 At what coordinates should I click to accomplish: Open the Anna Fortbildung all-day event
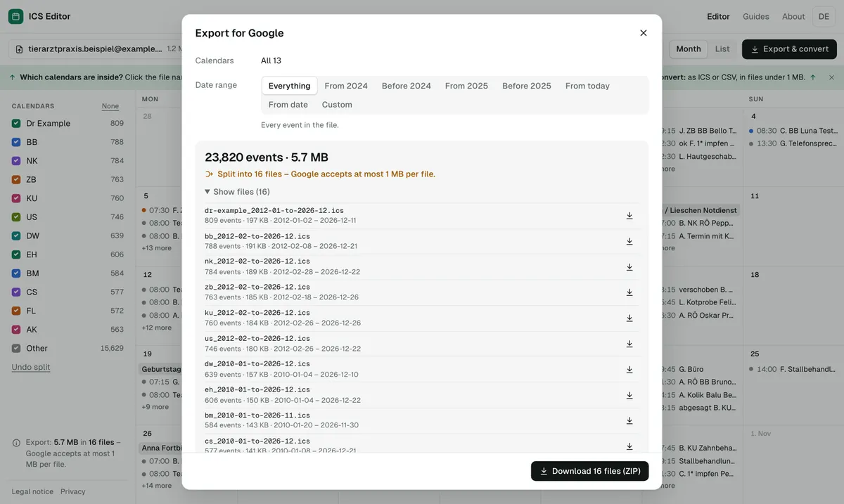(161, 448)
